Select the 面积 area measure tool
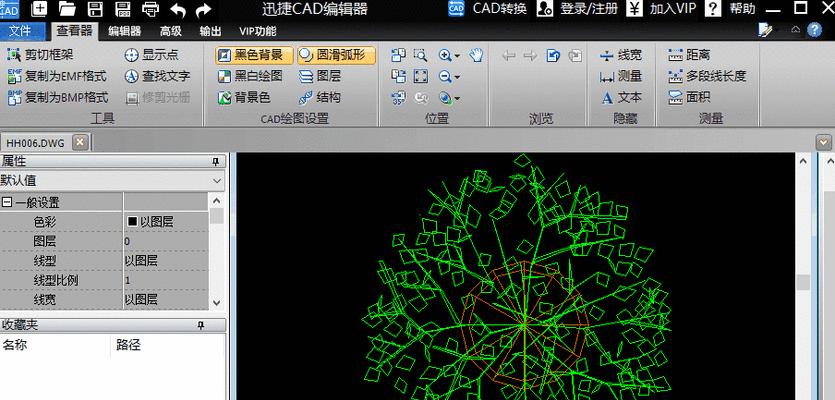 [689, 97]
